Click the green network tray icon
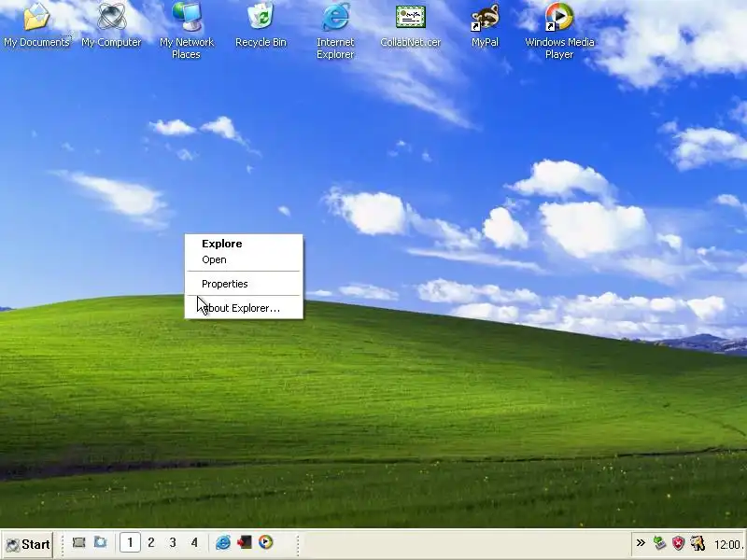Viewport: 747px width, 560px height. (x=659, y=542)
